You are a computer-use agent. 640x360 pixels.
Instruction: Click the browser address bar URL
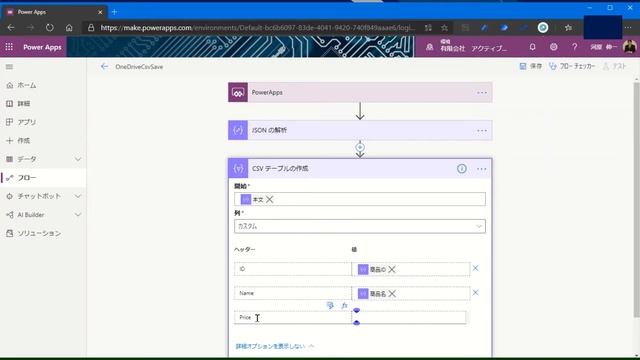tap(258, 28)
